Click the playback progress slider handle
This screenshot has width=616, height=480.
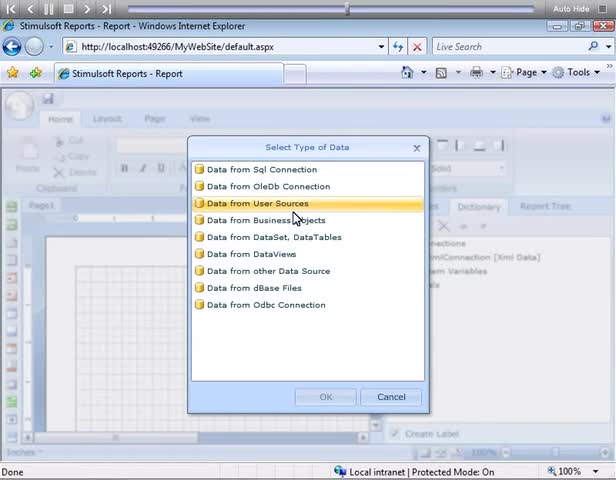pyautogui.click(x=347, y=8)
